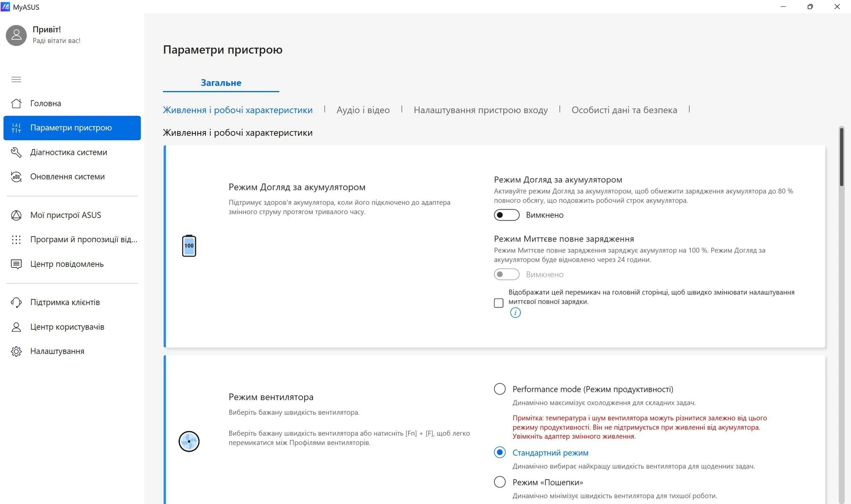851x504 pixels.
Task: Click the person icon for Центр користувачів
Action: click(x=16, y=327)
